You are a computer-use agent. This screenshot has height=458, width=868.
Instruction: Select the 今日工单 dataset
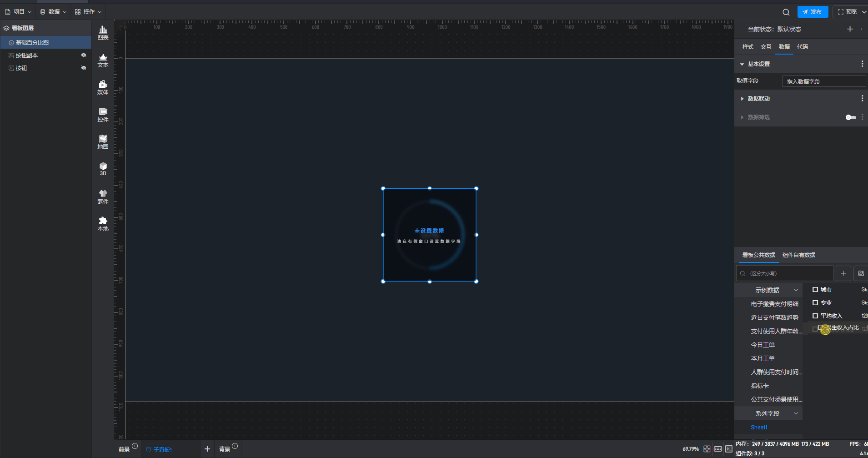(x=763, y=345)
